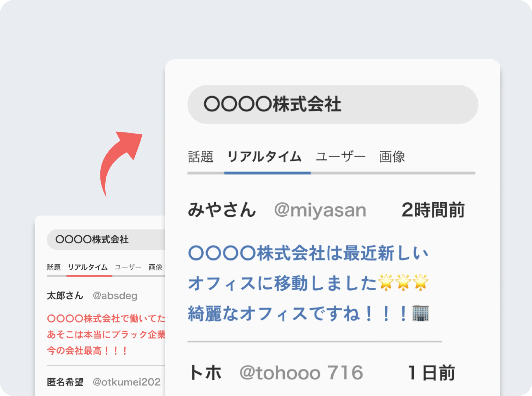Select リアルタイム tab in small panel

[88, 267]
